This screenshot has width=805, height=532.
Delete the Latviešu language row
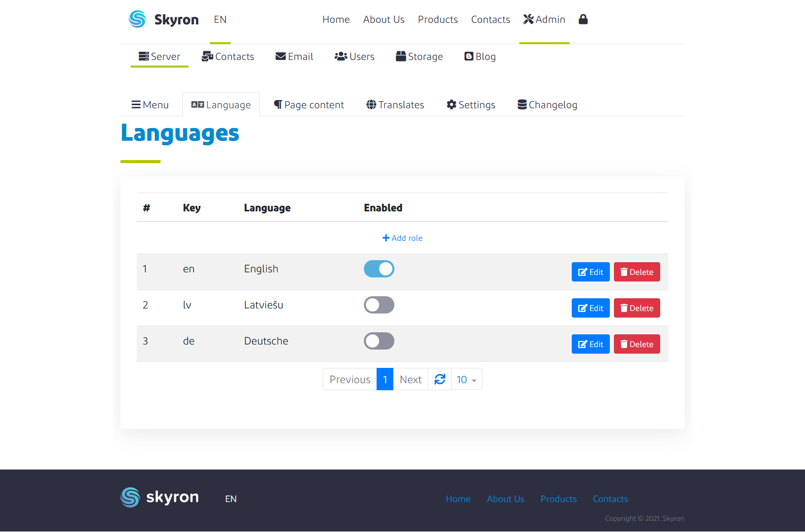pos(637,308)
